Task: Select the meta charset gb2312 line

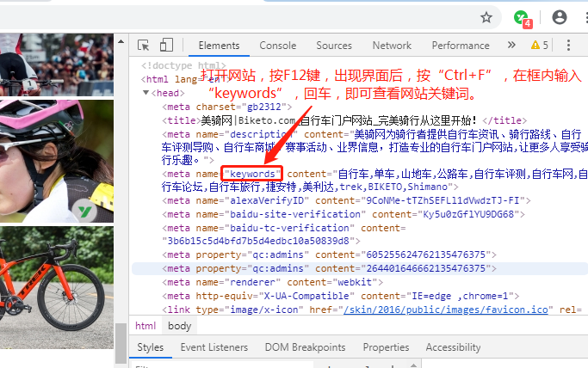Action: point(227,107)
